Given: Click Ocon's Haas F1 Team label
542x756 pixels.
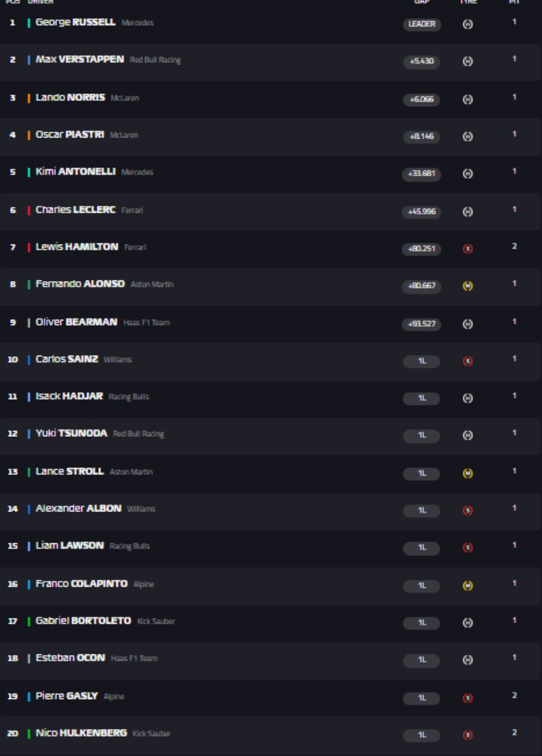Looking at the screenshot, I should [134, 658].
